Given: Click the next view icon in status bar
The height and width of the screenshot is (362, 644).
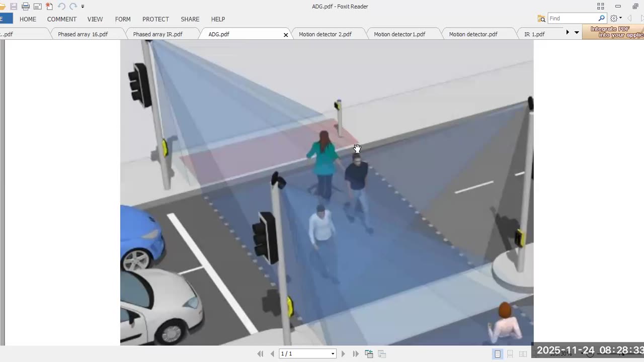Looking at the screenshot, I should click(382, 354).
